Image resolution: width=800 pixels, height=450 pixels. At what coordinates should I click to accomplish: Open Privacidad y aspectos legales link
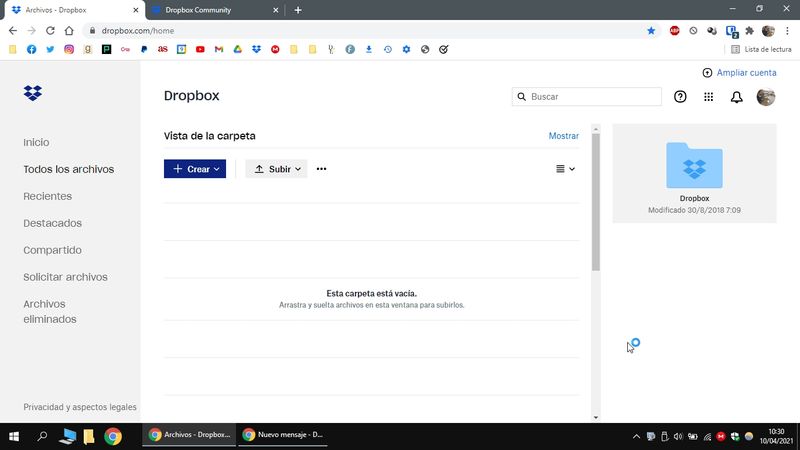(x=80, y=407)
